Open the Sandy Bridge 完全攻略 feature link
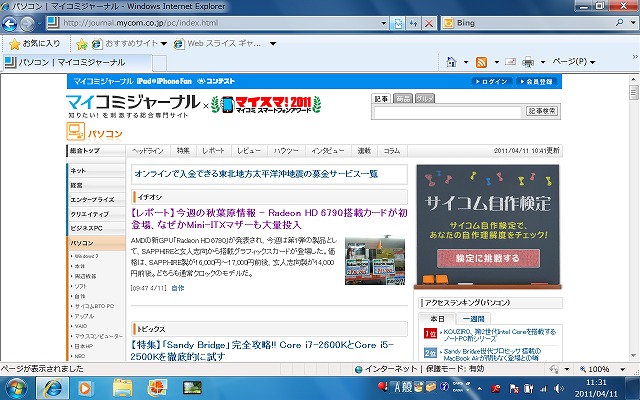 [262, 350]
